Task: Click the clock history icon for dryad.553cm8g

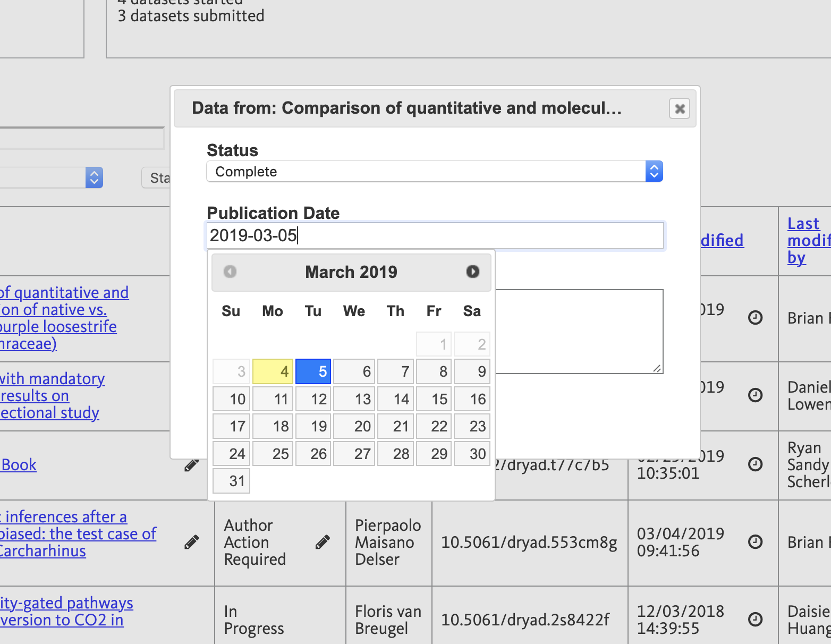Action: coord(756,542)
